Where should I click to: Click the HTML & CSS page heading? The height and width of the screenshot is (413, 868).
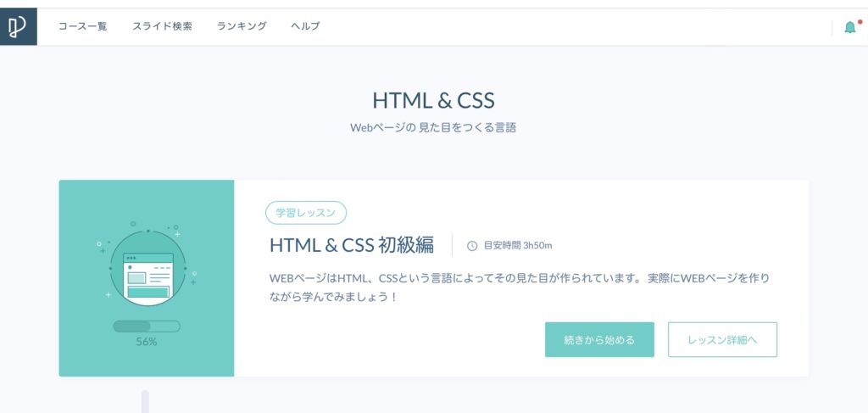click(433, 100)
